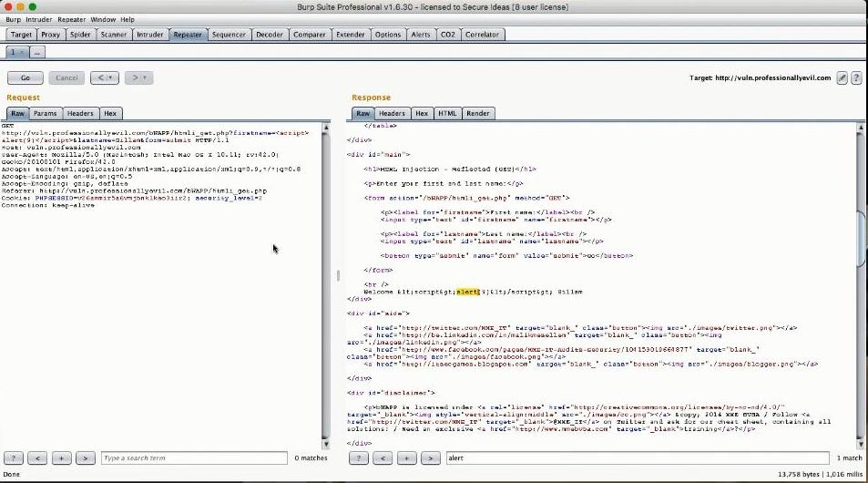
Task: Jump to next response search match
Action: pos(430,458)
